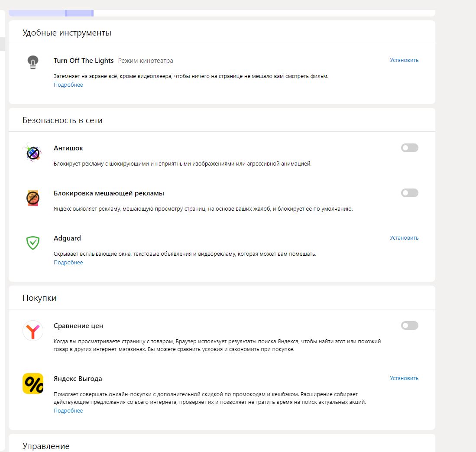Screen dimensions: 476x452
Task: Click the Управление section heading
Action: 46,446
